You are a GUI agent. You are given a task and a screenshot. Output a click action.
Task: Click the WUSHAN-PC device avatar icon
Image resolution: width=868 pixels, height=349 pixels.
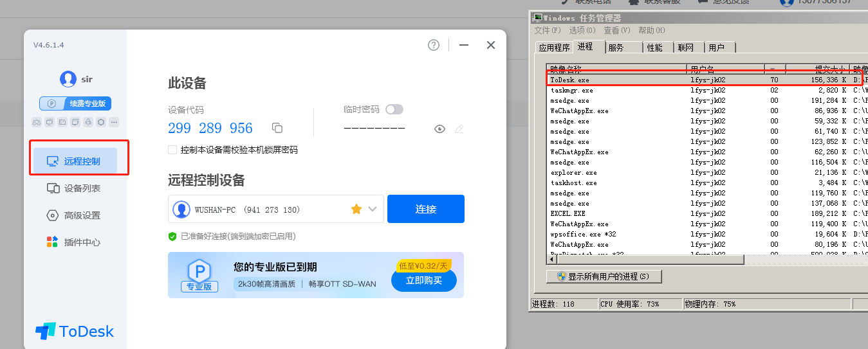pyautogui.click(x=183, y=209)
